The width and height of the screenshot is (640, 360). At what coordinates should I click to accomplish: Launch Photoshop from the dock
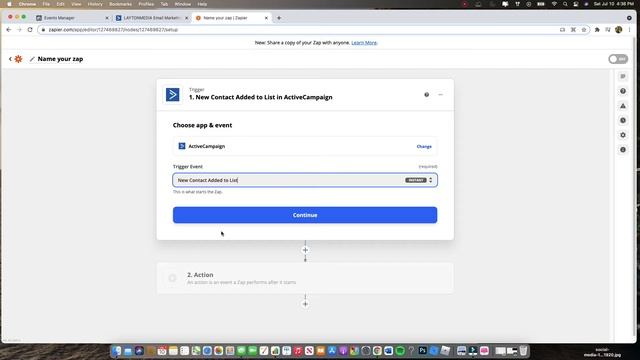pos(422,351)
